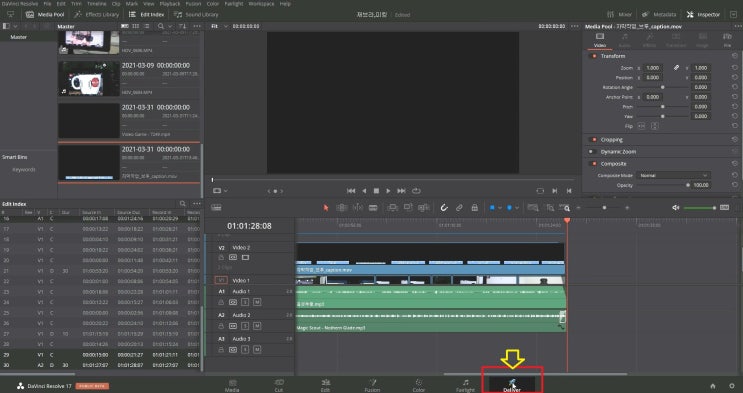
Task: Open Project Settings gear icon
Action: 732,386
